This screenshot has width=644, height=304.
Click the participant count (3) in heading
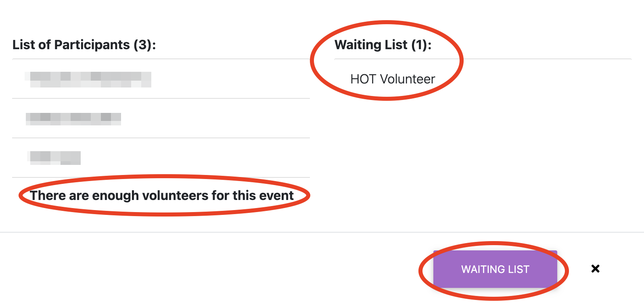142,44
